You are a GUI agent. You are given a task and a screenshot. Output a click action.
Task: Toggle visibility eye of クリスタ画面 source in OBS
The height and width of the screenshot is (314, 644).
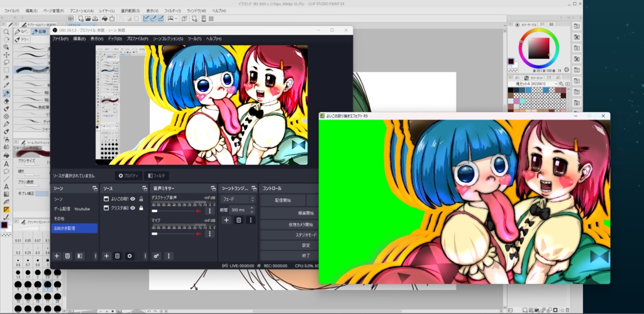click(x=133, y=208)
